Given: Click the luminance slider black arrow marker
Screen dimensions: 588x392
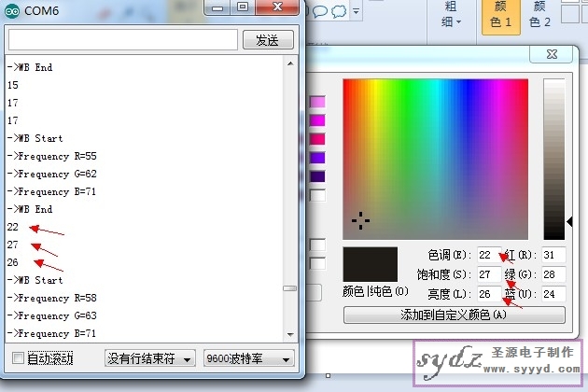Looking at the screenshot, I should [x=569, y=222].
